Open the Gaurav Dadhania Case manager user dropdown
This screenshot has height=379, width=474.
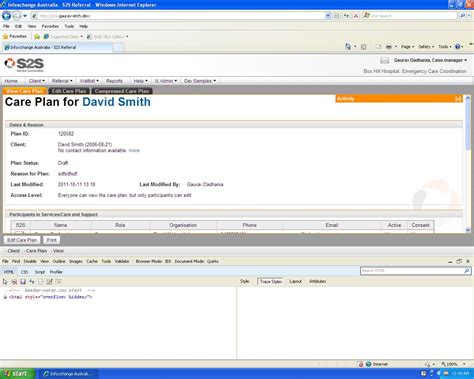430,60
